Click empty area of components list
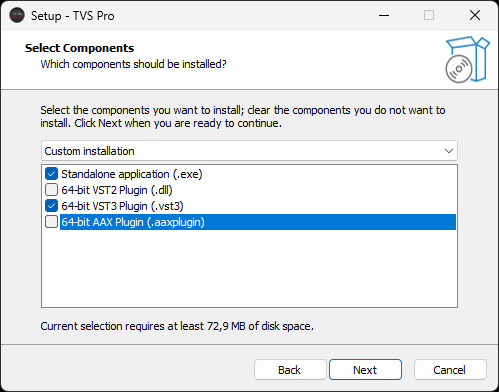Viewport: 499px width, 392px height. pos(249,268)
